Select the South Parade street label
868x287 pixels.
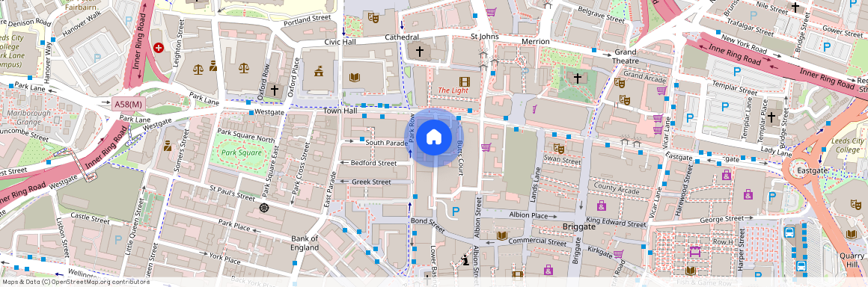(386, 143)
